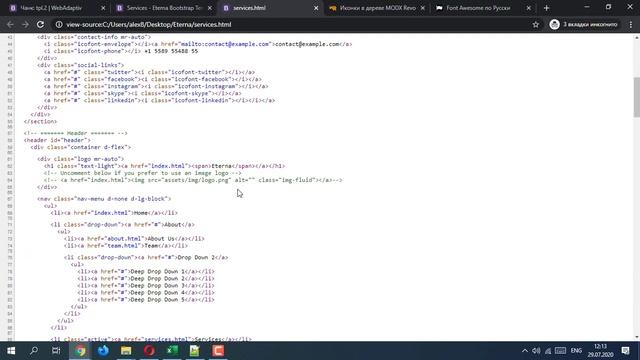Open the about.html link
Viewport: 640px width, 360px height.
point(124,239)
